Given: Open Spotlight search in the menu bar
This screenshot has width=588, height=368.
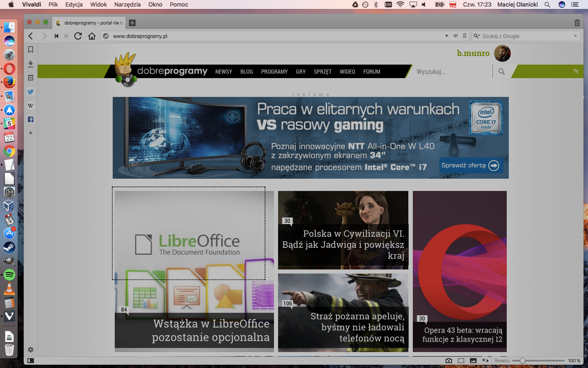Looking at the screenshot, I should (x=548, y=4).
